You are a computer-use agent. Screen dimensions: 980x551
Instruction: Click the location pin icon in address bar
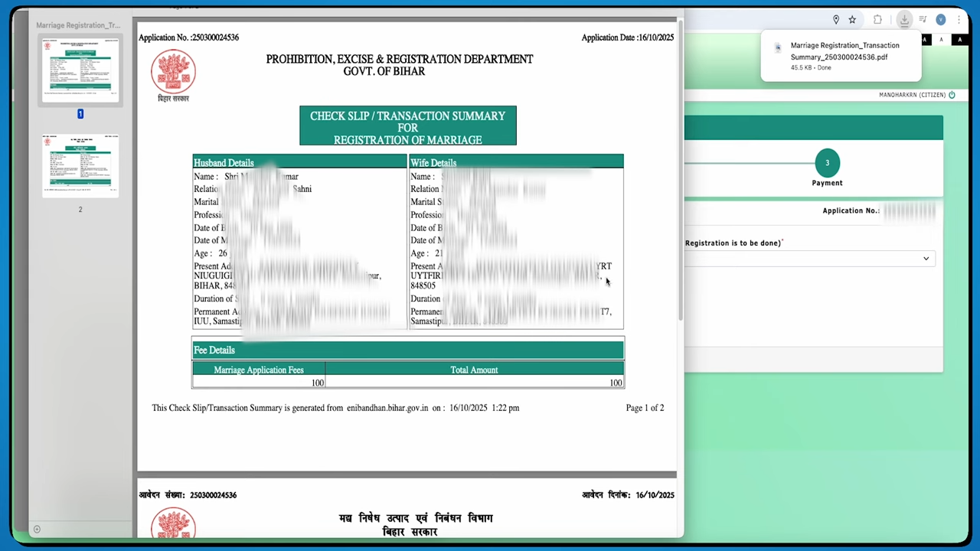click(x=836, y=19)
